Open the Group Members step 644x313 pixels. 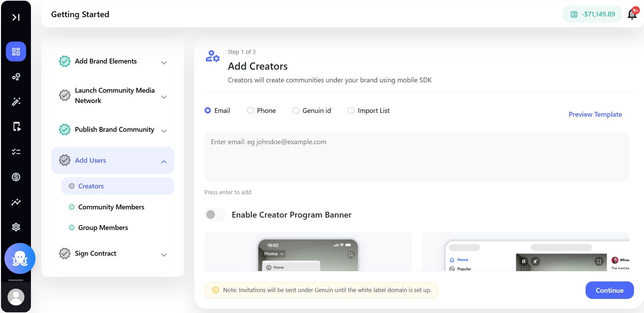103,228
